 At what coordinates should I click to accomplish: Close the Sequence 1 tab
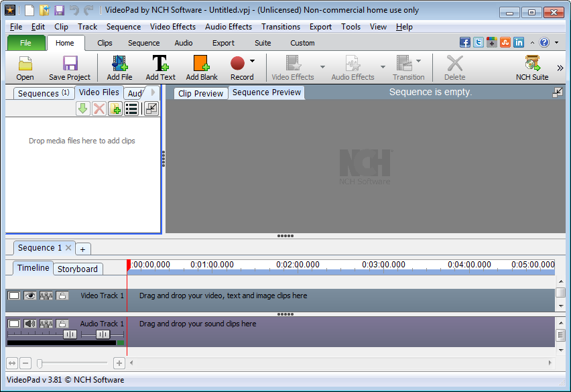68,247
